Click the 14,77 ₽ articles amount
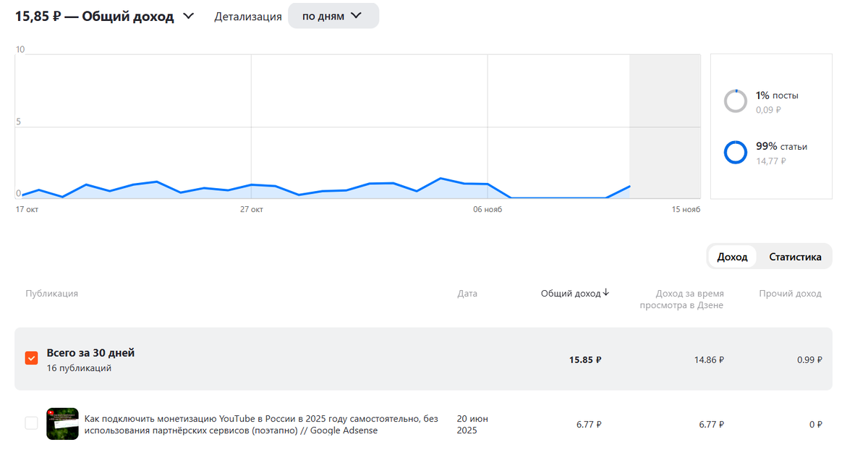 [x=771, y=161]
